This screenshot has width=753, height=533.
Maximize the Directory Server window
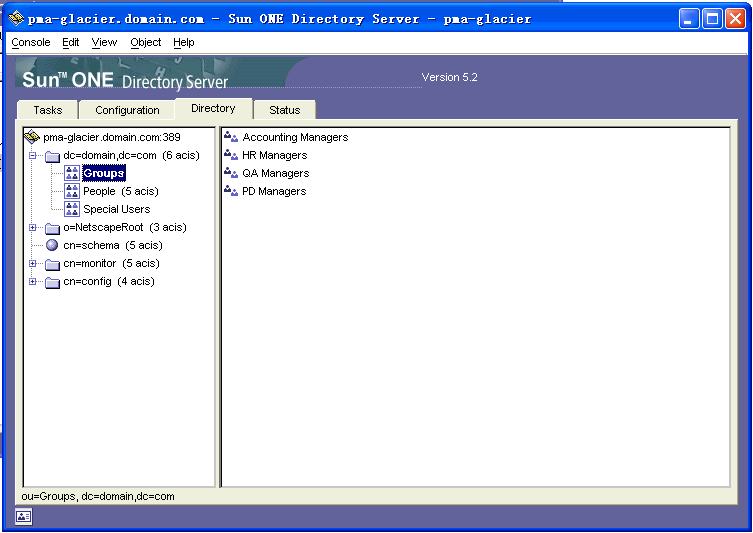tap(712, 19)
